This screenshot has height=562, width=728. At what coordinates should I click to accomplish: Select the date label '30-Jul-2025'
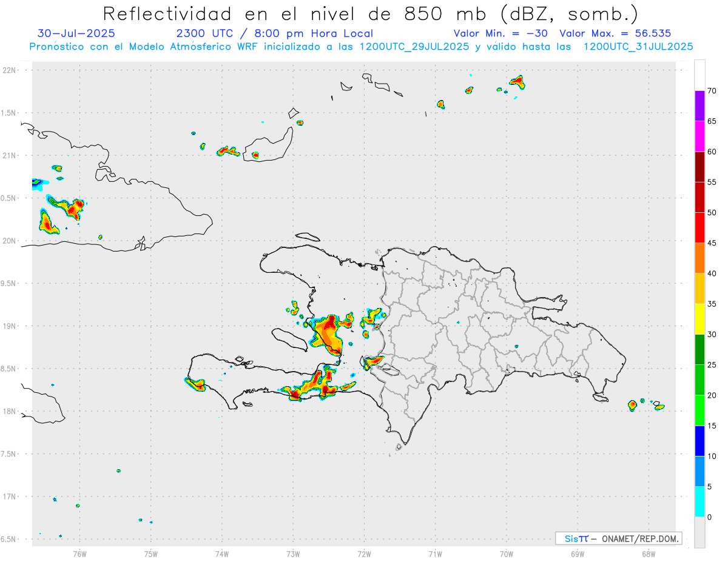[x=76, y=33]
